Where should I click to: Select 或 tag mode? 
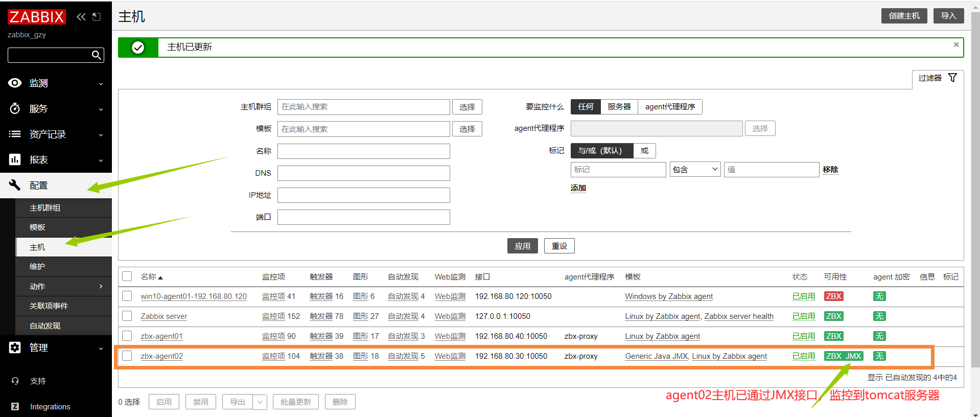(644, 151)
